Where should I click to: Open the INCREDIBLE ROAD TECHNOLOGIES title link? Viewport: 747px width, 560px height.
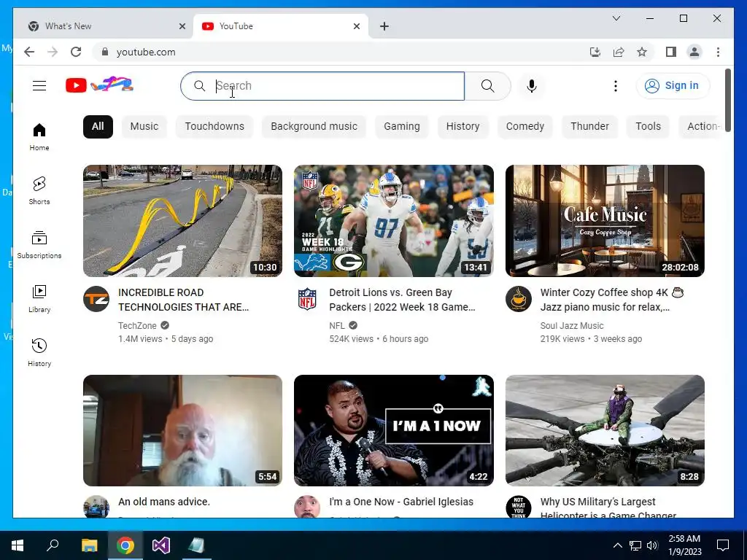pyautogui.click(x=183, y=300)
